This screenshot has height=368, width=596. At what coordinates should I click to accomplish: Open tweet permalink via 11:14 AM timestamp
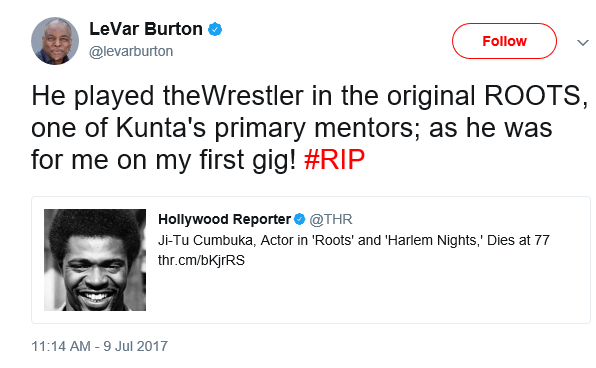61,346
